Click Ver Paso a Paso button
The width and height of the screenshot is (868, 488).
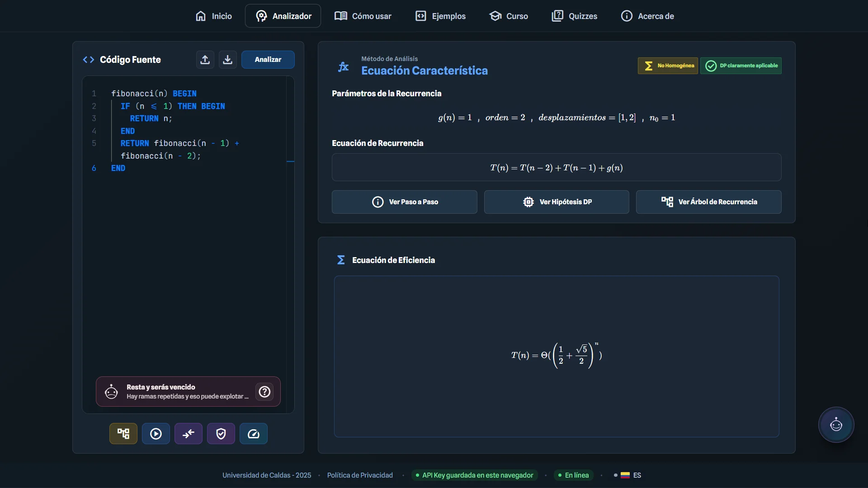click(405, 202)
